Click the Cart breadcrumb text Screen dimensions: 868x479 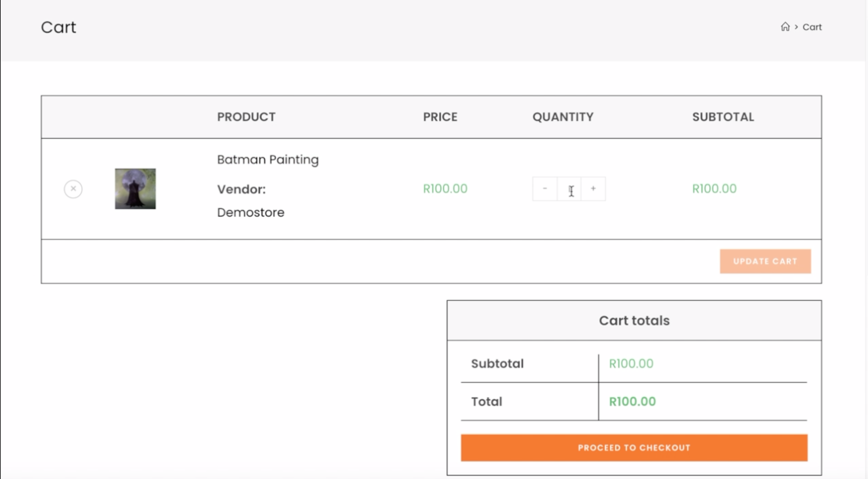tap(812, 27)
